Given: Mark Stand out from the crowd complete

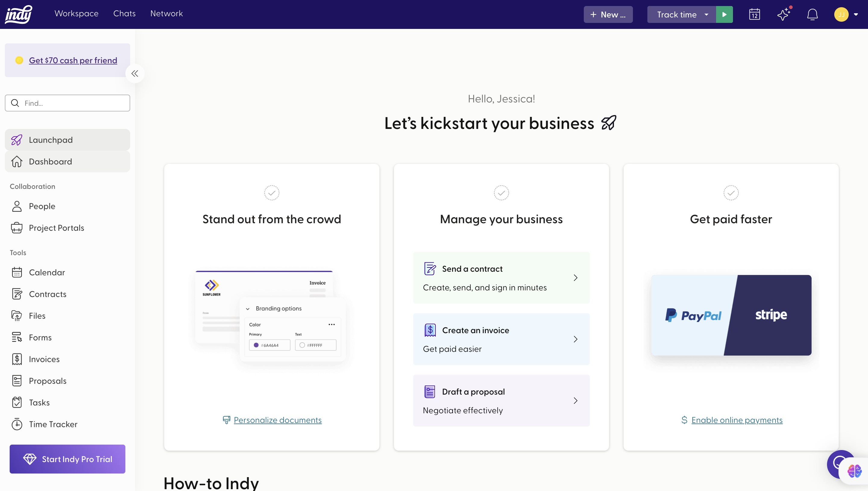Looking at the screenshot, I should click(272, 193).
